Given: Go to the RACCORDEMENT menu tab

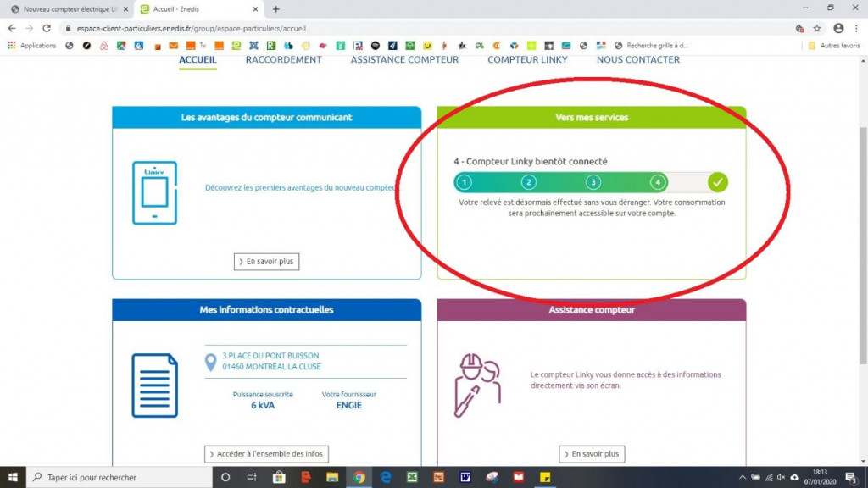Looking at the screenshot, I should pos(283,60).
